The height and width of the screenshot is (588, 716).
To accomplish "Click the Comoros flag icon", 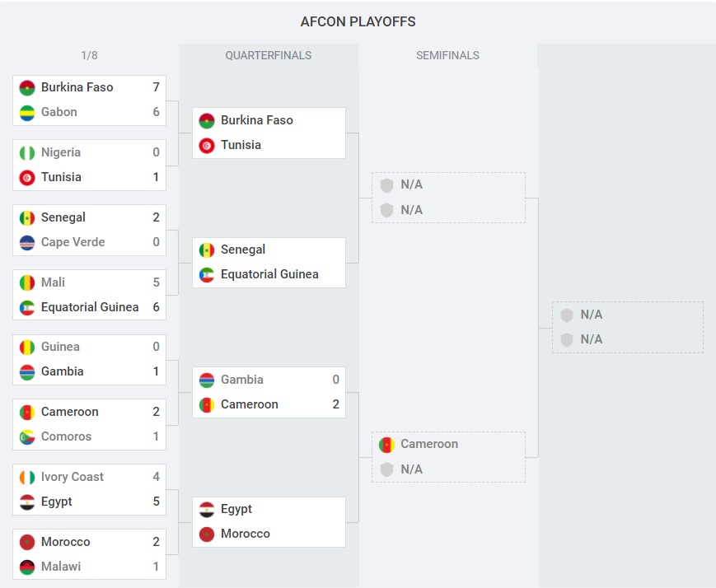I will click(x=27, y=437).
